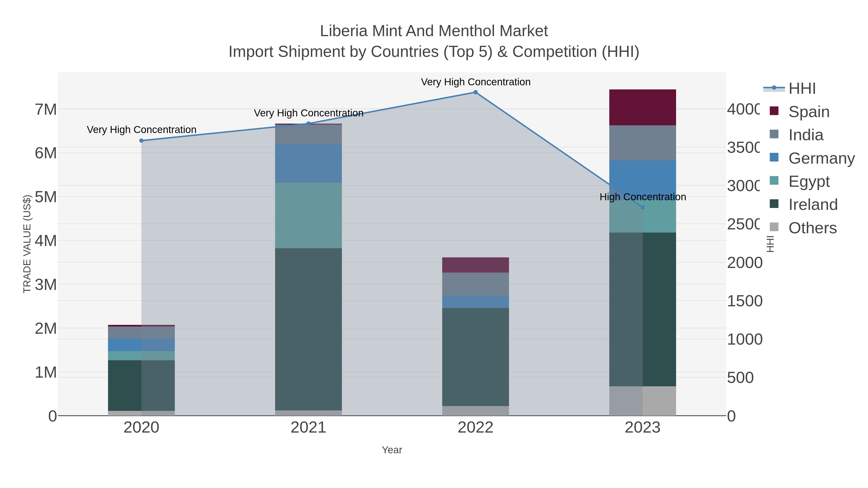
Task: Click the HHI data point for 2021
Action: (308, 124)
